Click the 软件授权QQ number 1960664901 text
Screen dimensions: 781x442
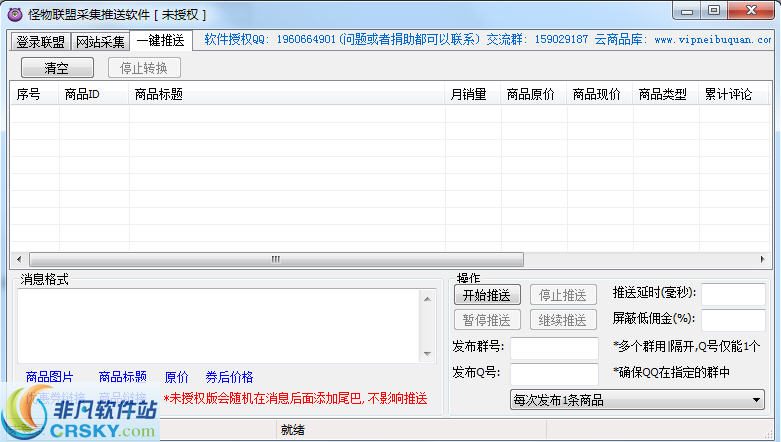306,39
